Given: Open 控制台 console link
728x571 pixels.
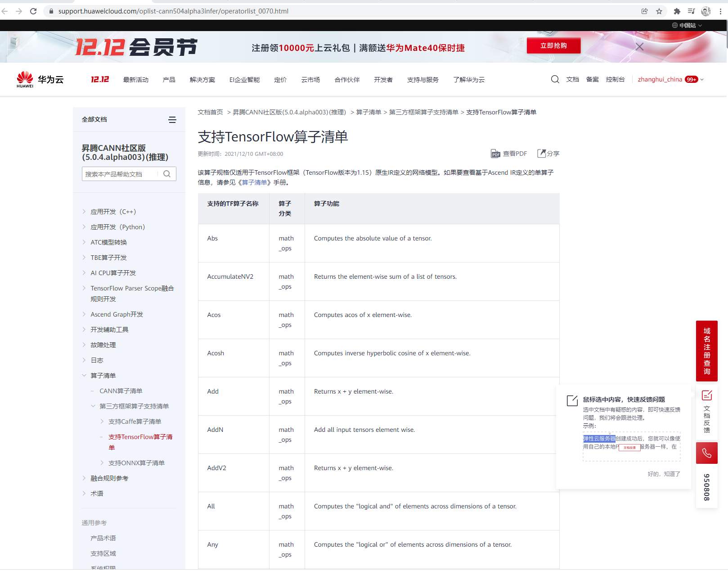Looking at the screenshot, I should tap(616, 80).
